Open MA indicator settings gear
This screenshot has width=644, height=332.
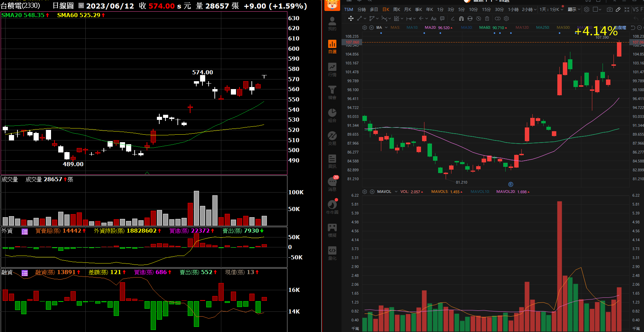pyautogui.click(x=364, y=27)
